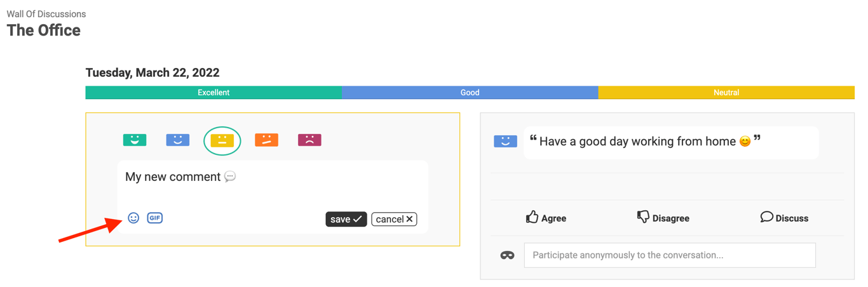Save the new comment

click(346, 219)
